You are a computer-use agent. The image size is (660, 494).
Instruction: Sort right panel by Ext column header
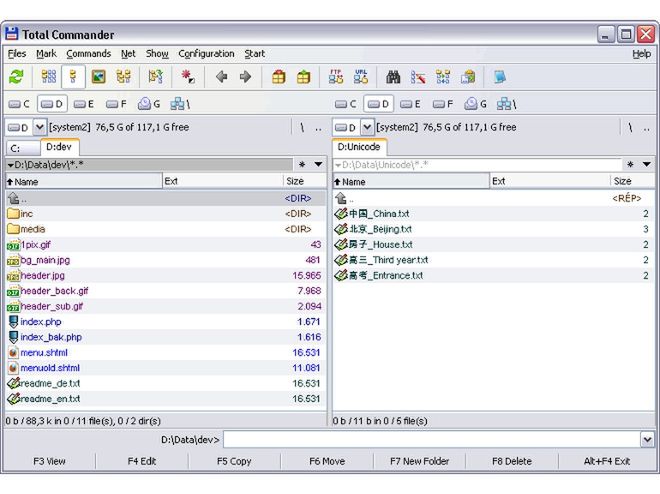coord(550,181)
